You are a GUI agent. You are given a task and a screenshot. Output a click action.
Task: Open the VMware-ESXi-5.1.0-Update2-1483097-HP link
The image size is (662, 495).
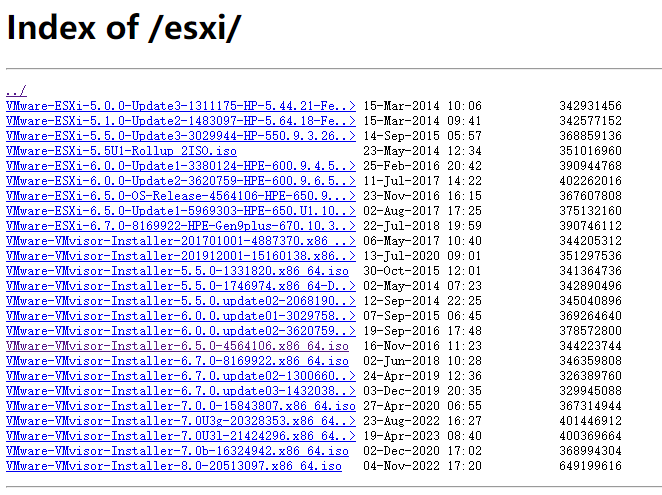pyautogui.click(x=181, y=121)
